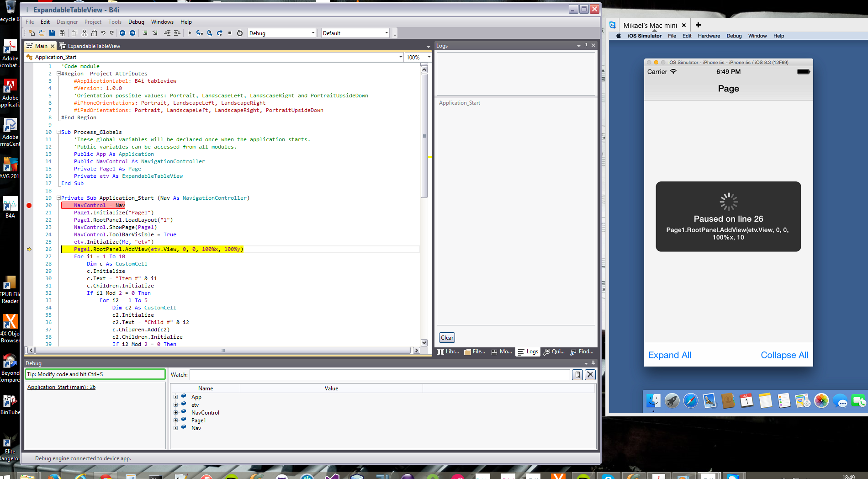This screenshot has width=868, height=479.
Task: Click the New file toolbar icon
Action: 32,33
